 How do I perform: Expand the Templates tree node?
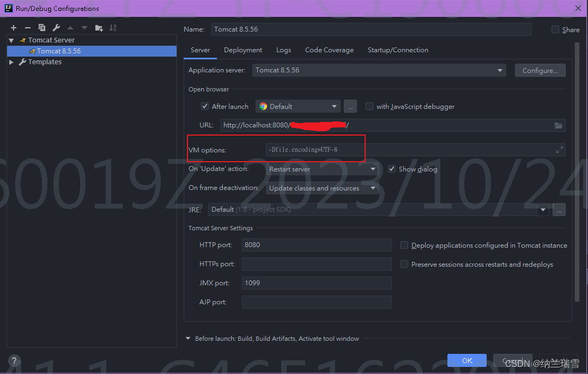coord(11,62)
